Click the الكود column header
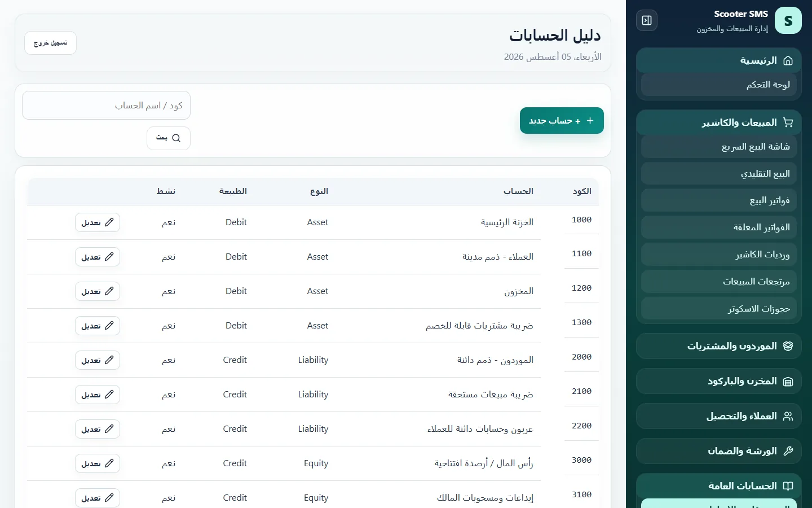Screen dimensions: 812x508 (582, 191)
